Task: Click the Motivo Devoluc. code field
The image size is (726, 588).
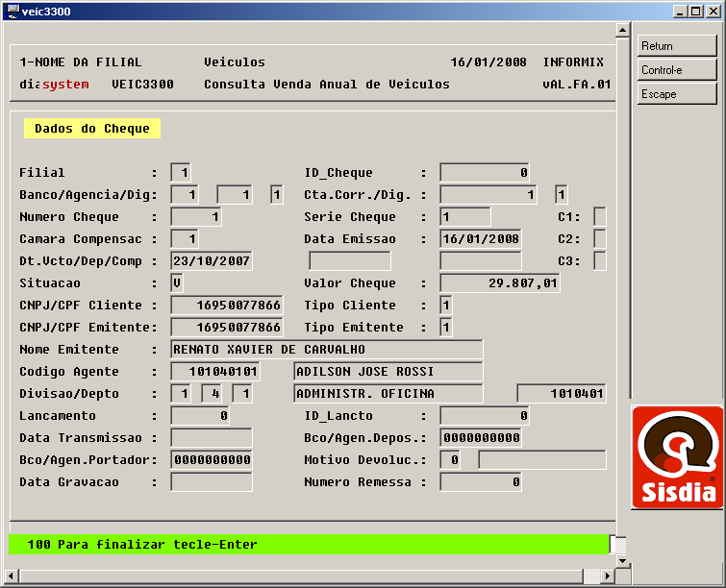Action: [450, 460]
